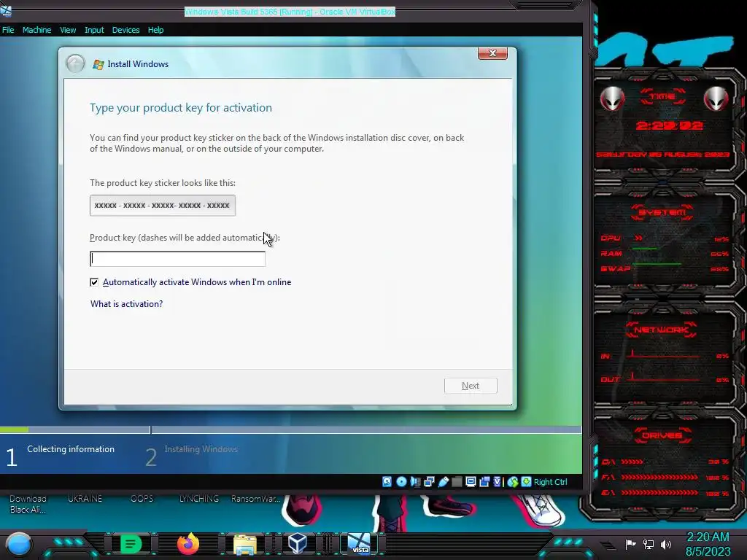Click the optical disc indicator in VirtualBox status bar

pos(401,482)
